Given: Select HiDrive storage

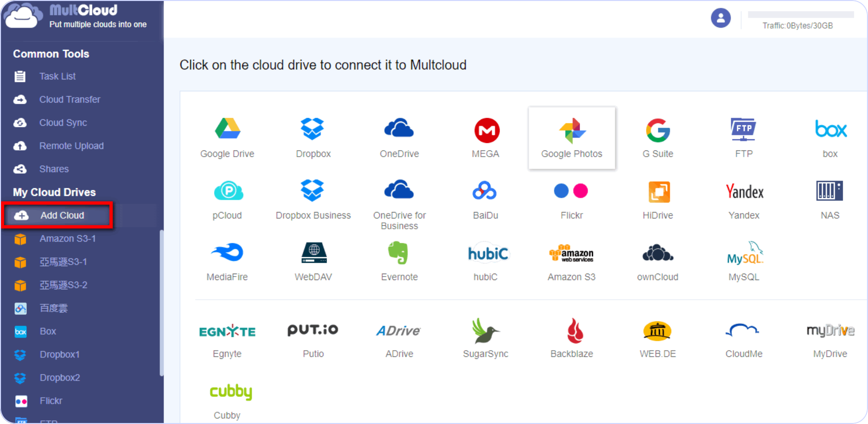Looking at the screenshot, I should [658, 200].
